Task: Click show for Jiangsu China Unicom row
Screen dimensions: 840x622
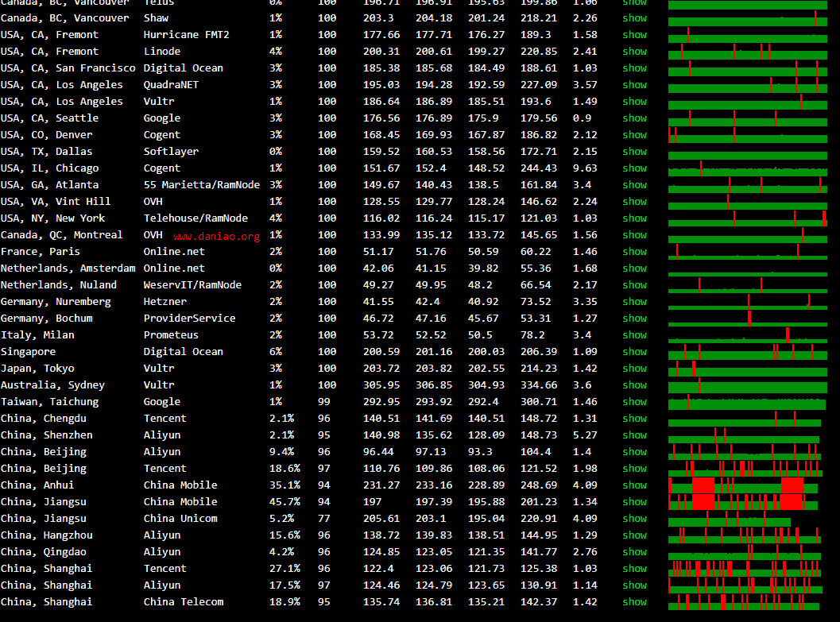Action: 635,518
